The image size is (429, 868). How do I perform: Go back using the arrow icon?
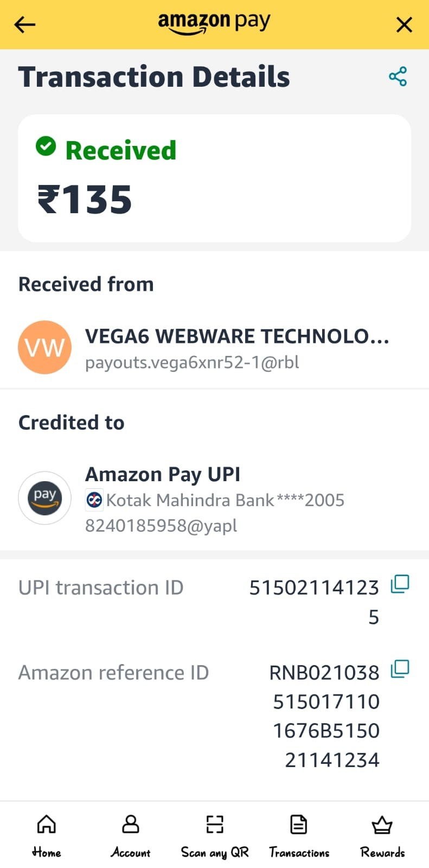click(24, 24)
